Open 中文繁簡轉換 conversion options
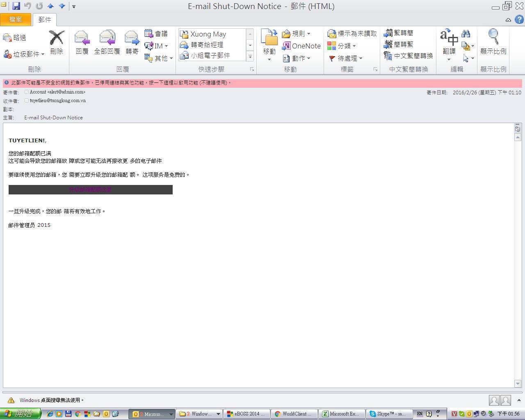This screenshot has height=420, width=525. pyautogui.click(x=409, y=56)
